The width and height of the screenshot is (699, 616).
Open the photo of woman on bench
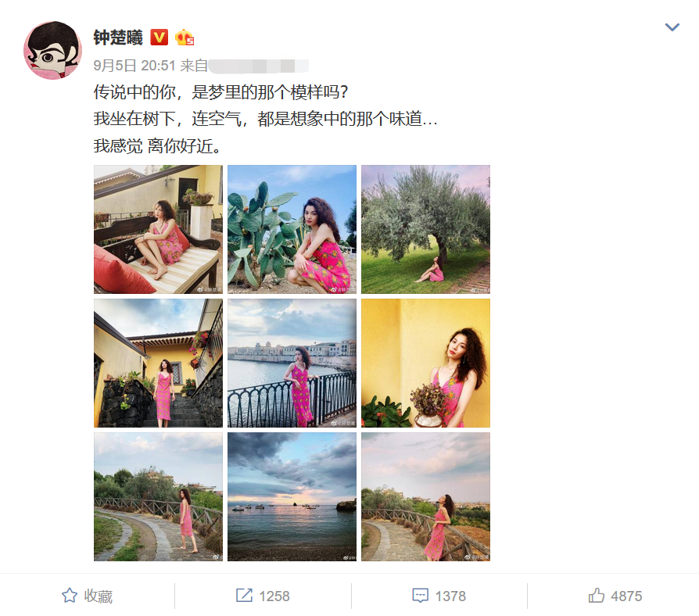(x=158, y=230)
